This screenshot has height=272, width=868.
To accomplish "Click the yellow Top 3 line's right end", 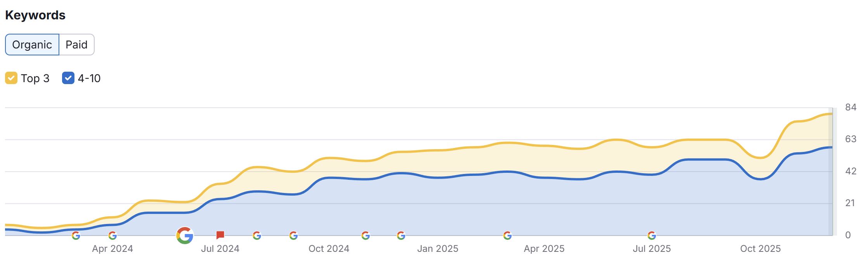I will click(830, 114).
